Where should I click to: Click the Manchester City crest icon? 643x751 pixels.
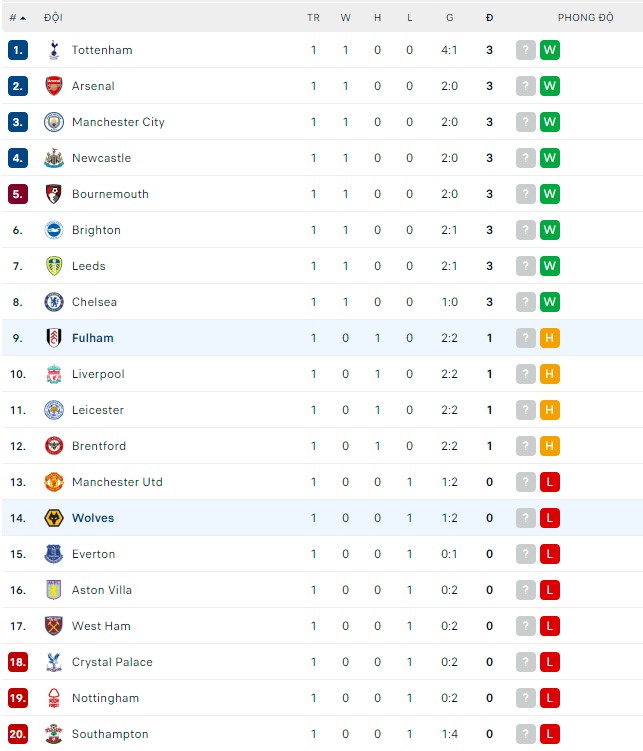[54, 122]
